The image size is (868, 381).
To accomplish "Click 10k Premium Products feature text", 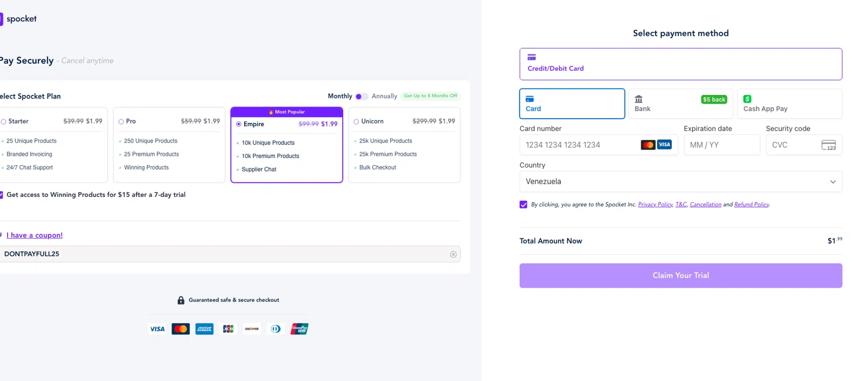I will click(270, 156).
